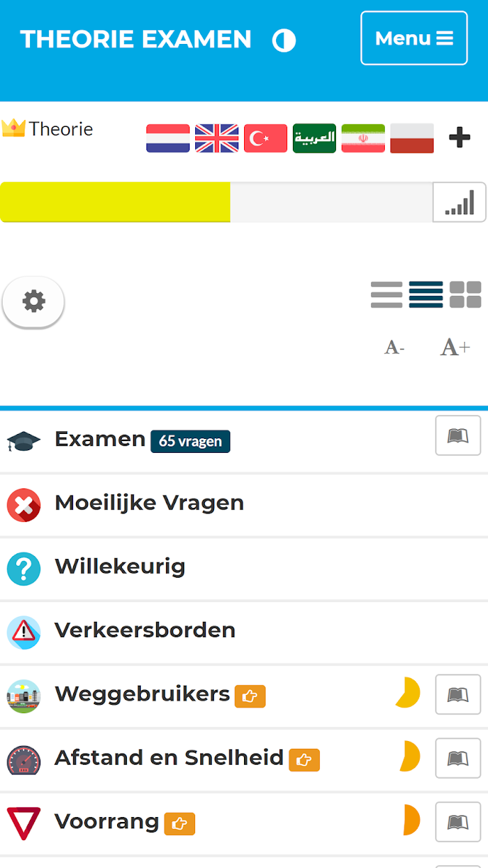This screenshot has width=488, height=868.
Task: Switch to compact list view
Action: [x=426, y=294]
